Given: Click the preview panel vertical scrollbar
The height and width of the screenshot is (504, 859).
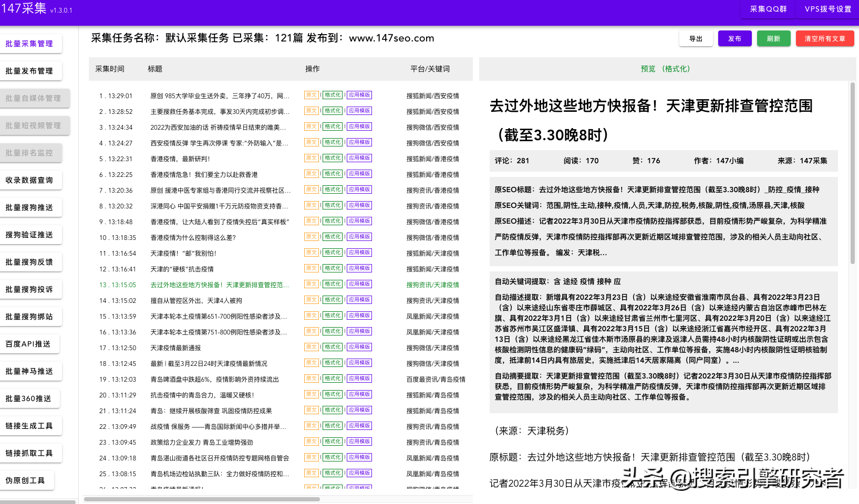Looking at the screenshot, I should (x=852, y=173).
